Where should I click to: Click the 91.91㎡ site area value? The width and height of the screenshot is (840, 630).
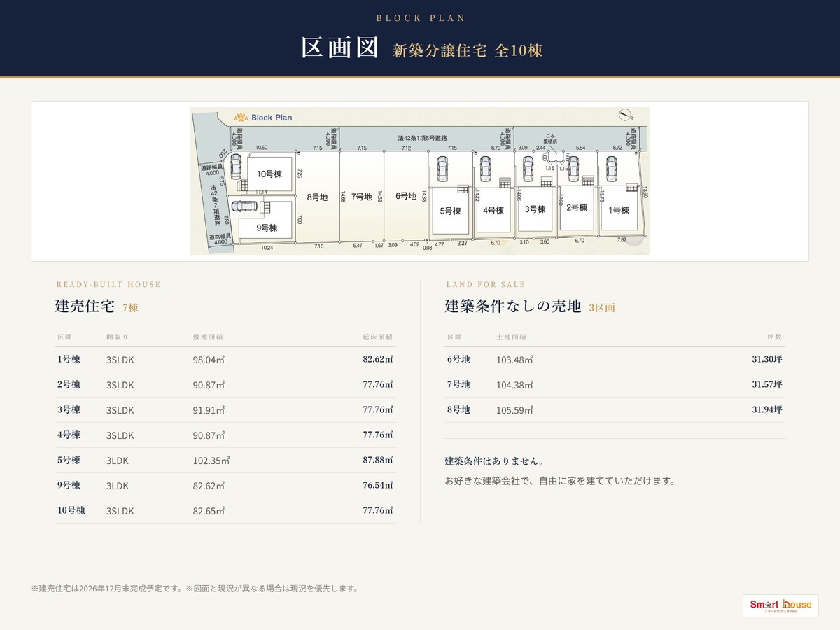(x=209, y=410)
